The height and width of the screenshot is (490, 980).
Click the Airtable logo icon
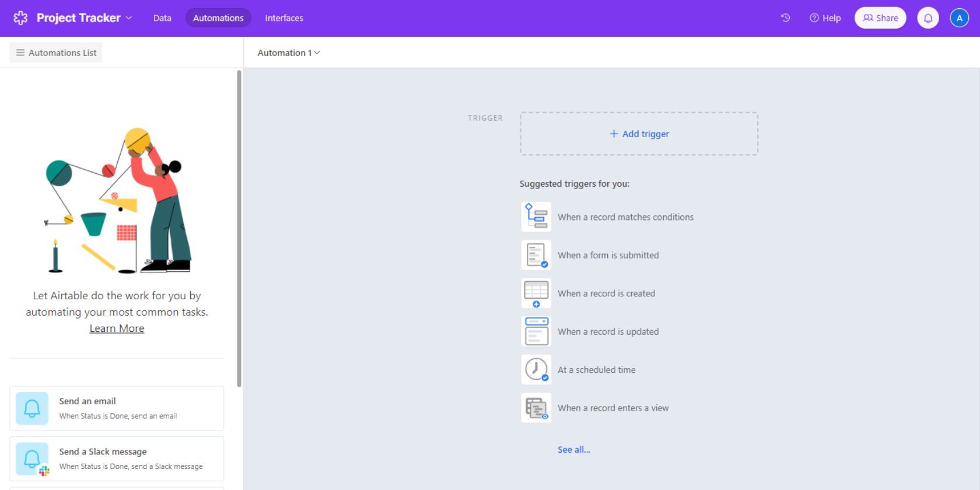click(x=20, y=18)
